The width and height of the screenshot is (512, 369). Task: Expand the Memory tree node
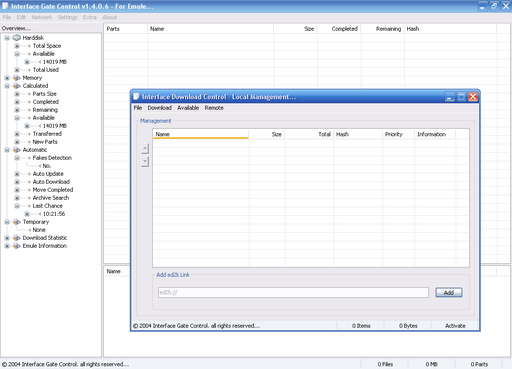point(7,78)
